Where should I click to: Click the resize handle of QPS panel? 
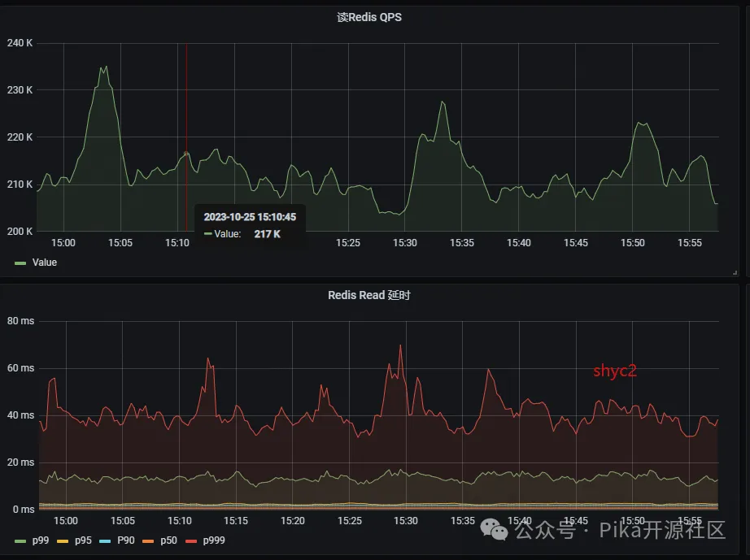735,273
